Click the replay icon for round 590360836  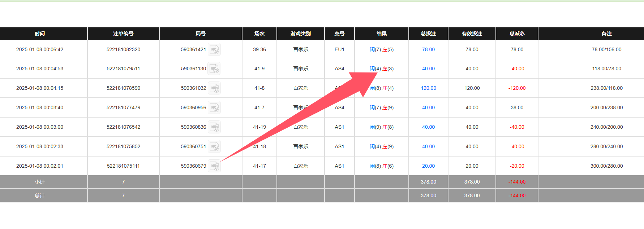(214, 127)
